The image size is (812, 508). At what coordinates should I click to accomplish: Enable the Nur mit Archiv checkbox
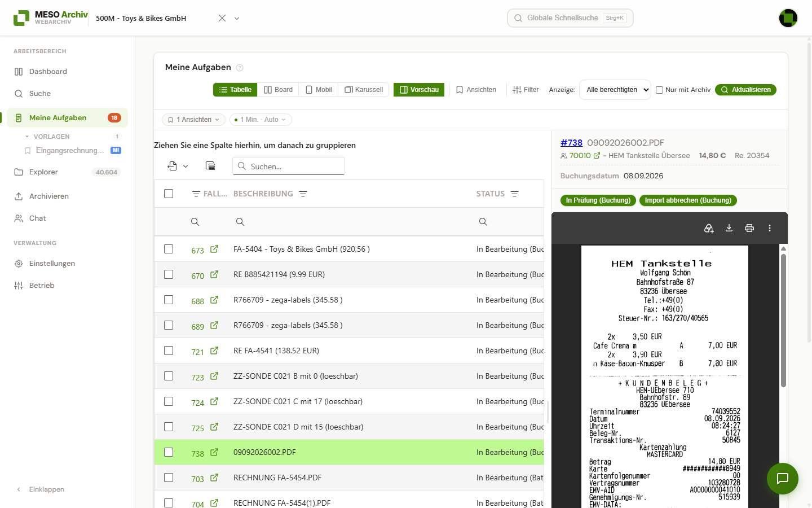(659, 90)
